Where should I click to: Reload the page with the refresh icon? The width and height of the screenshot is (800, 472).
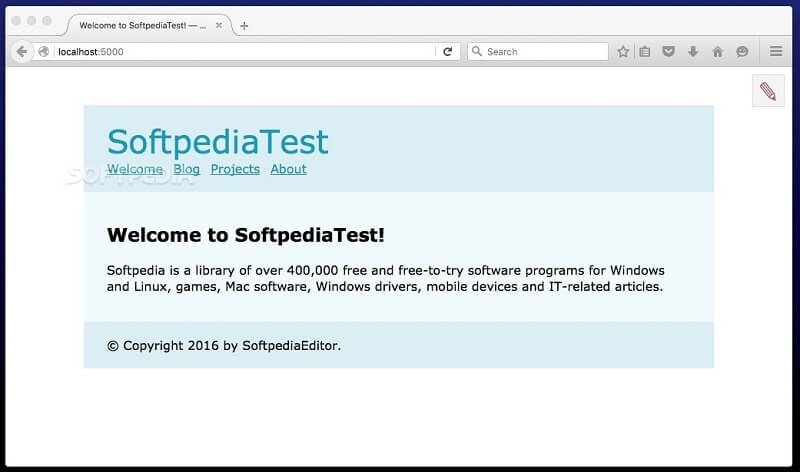pyautogui.click(x=447, y=52)
